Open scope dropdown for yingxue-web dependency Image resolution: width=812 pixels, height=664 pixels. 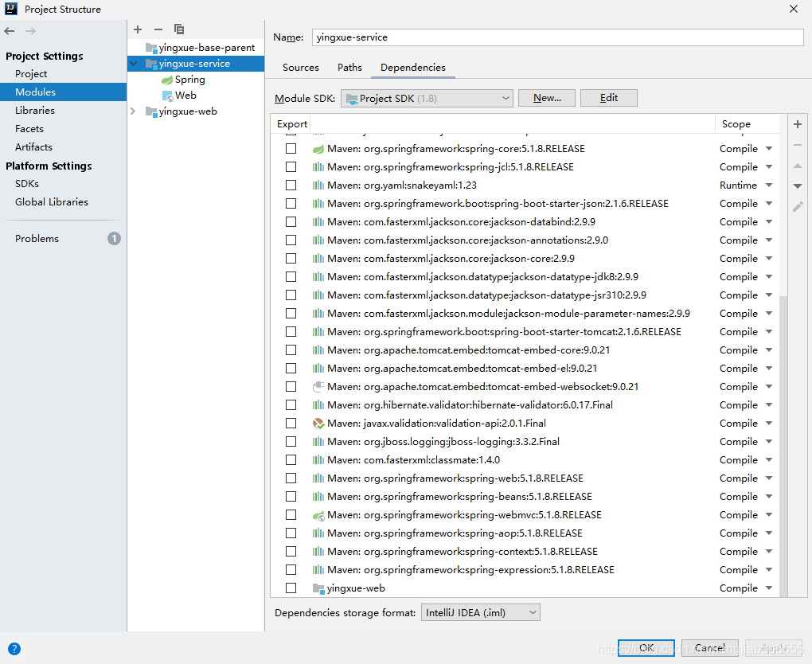click(769, 588)
